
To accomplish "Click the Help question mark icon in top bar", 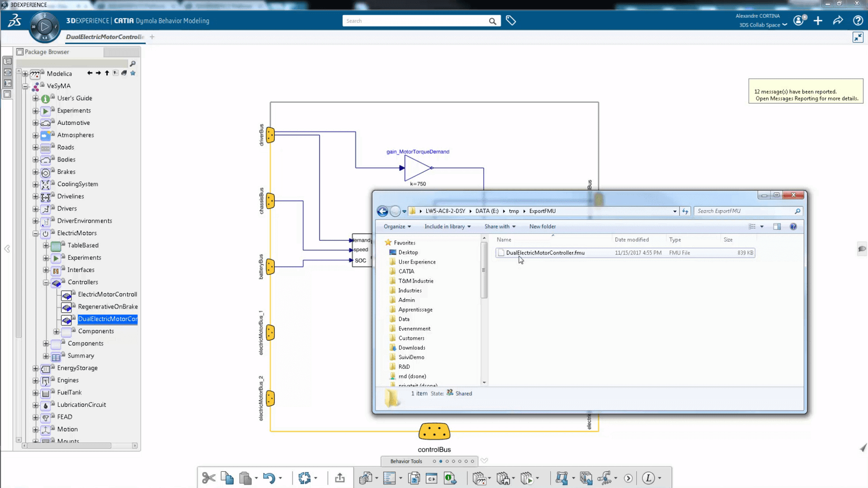I will pos(858,21).
